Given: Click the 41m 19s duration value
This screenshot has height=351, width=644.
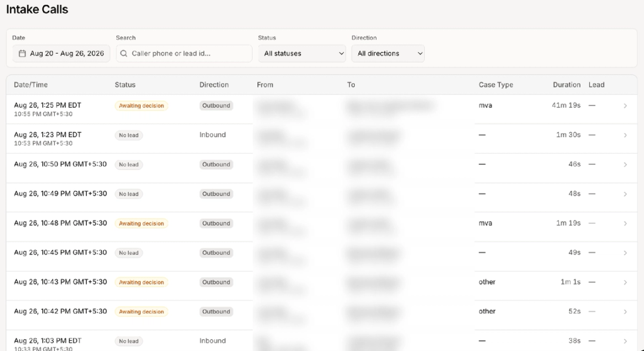Looking at the screenshot, I should point(566,105).
